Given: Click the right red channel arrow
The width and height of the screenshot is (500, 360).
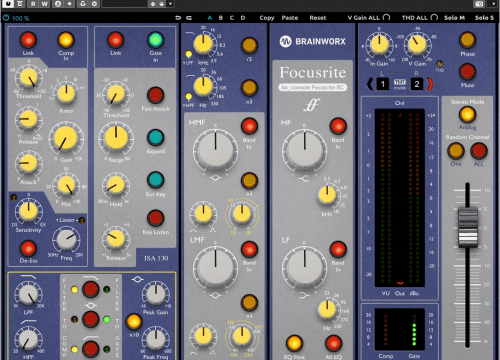Looking at the screenshot, I should [x=430, y=84].
